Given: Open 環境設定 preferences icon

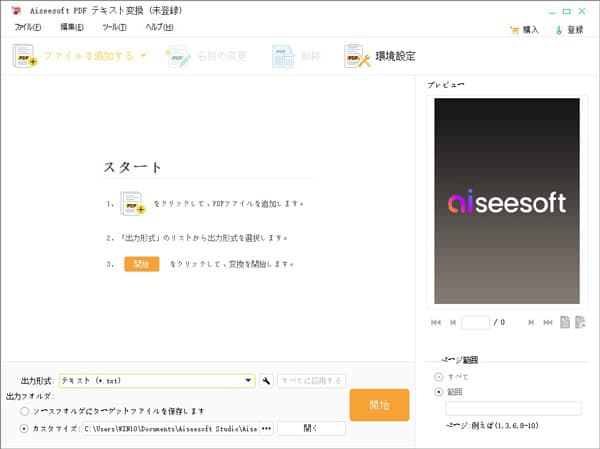Looking at the screenshot, I should point(357,56).
